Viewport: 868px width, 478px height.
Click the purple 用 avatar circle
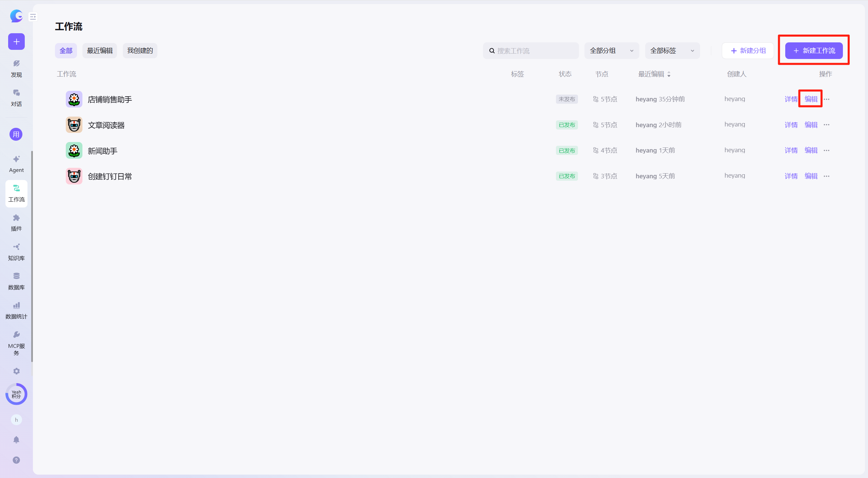(16, 135)
